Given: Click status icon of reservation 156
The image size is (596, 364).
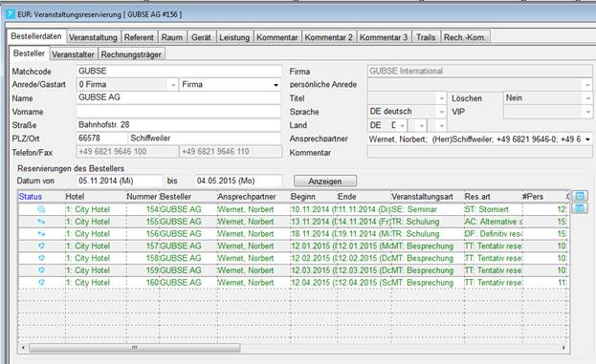Looking at the screenshot, I should [41, 233].
